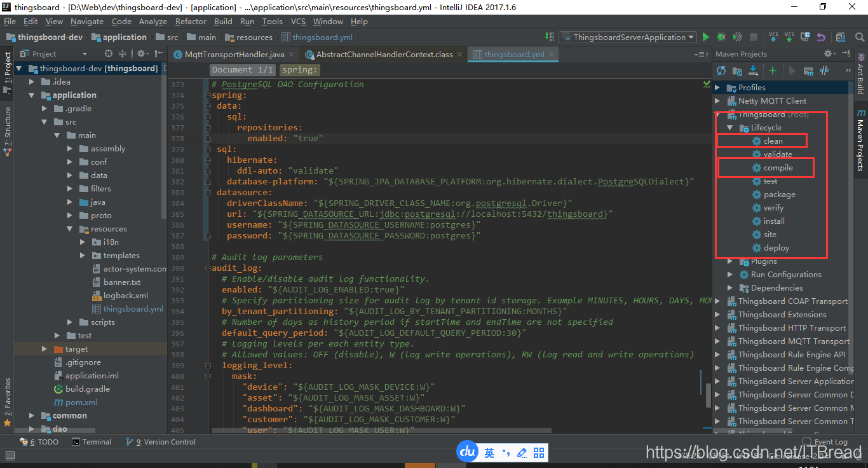Screen dimensions: 868x468
Task: Expand the Dependencies node in Maven
Action: 730,288
